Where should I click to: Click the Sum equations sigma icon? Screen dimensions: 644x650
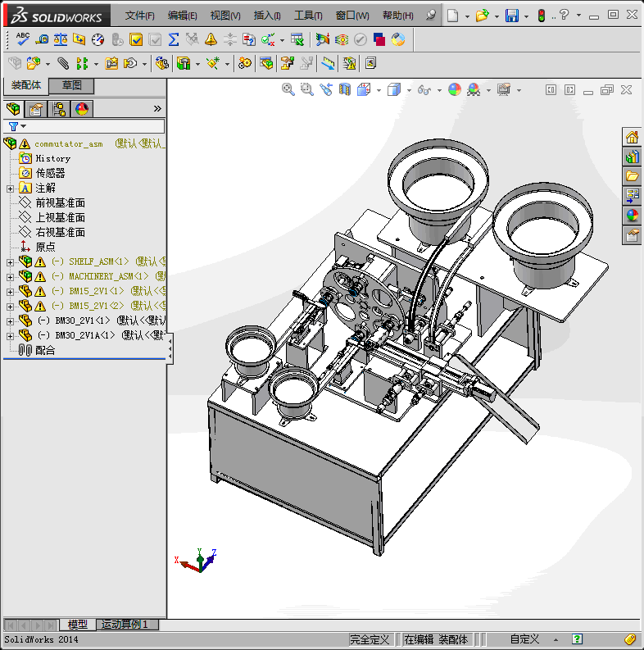(173, 39)
